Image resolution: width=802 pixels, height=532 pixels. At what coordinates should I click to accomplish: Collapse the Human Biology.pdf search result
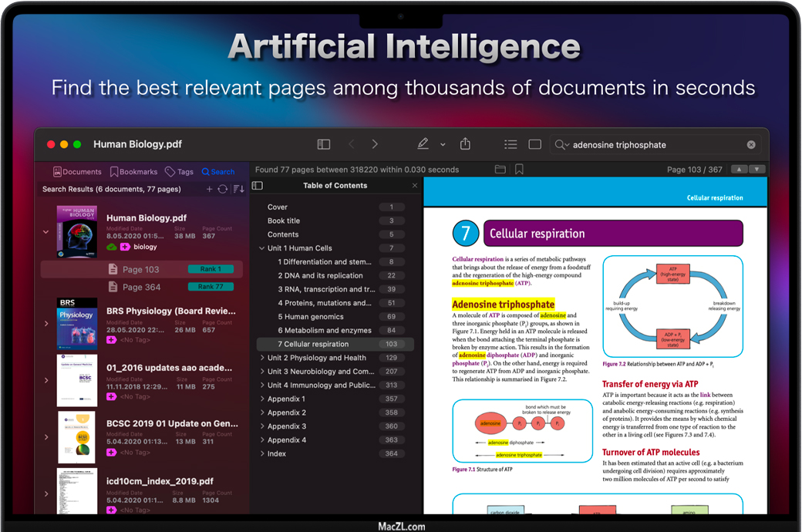[45, 231]
